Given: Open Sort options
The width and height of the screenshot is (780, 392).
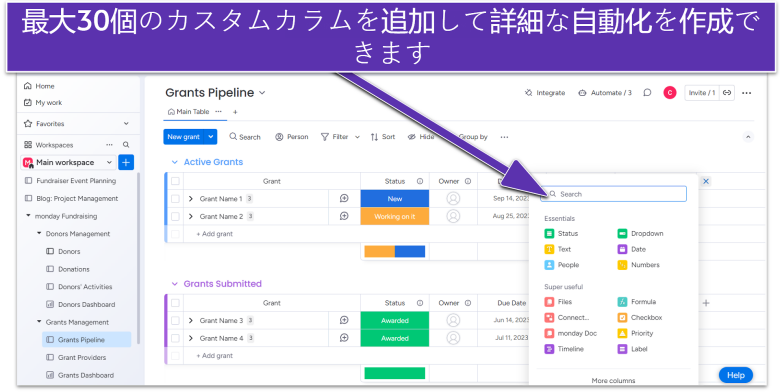Looking at the screenshot, I should pos(383,137).
